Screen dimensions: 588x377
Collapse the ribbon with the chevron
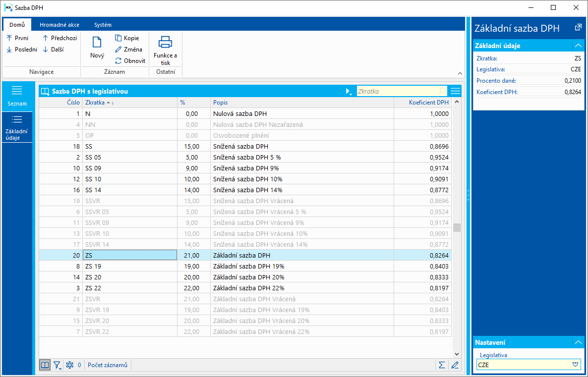(460, 73)
